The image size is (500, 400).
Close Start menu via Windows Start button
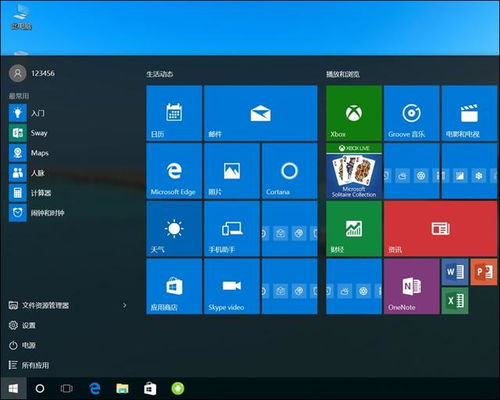click(13, 388)
